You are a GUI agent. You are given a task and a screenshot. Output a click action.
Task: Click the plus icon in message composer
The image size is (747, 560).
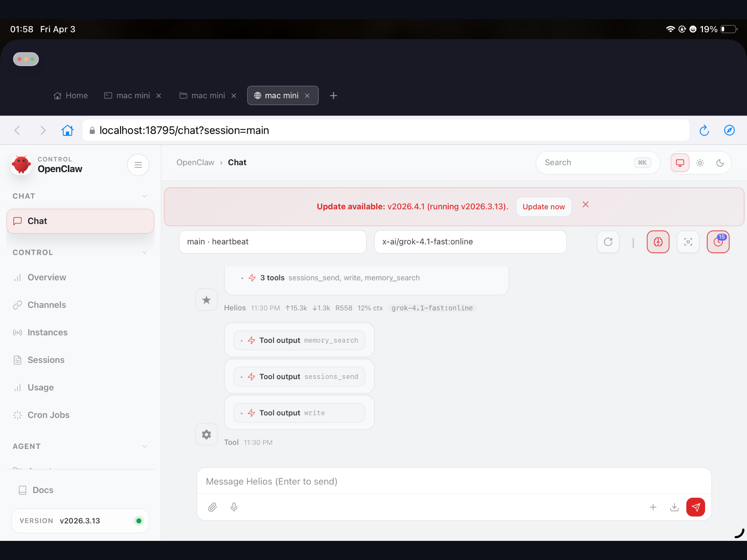[x=653, y=507]
